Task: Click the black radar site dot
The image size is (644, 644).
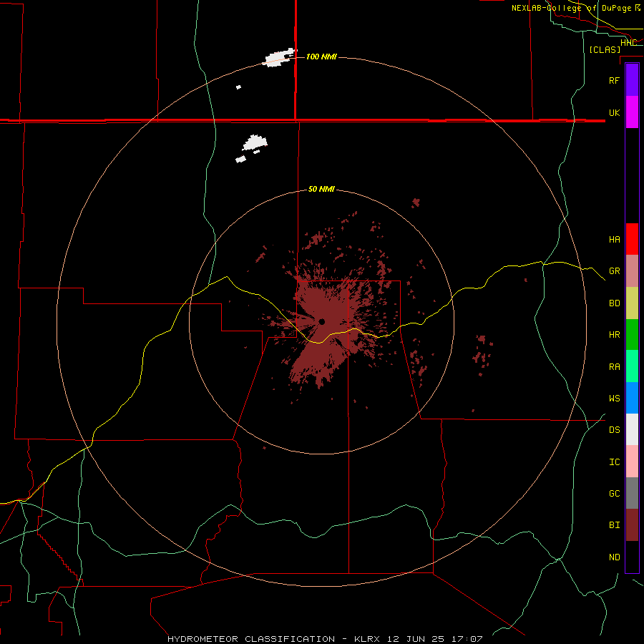Action: [x=321, y=321]
